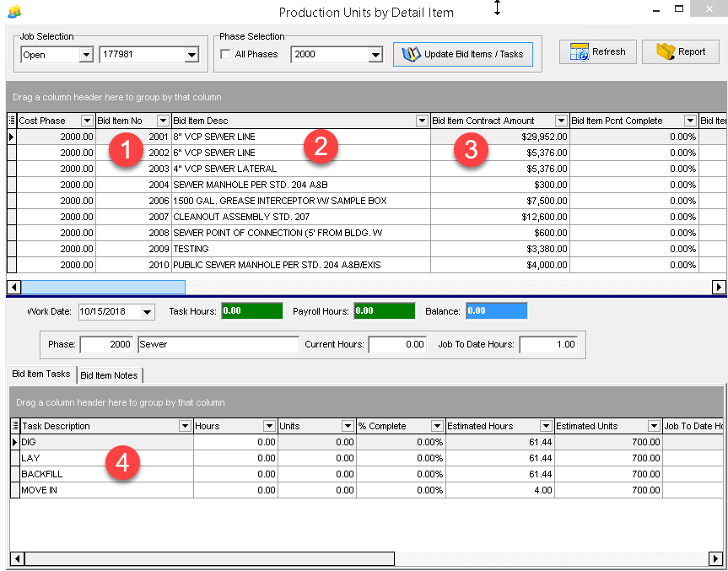Open the Report button

[681, 52]
